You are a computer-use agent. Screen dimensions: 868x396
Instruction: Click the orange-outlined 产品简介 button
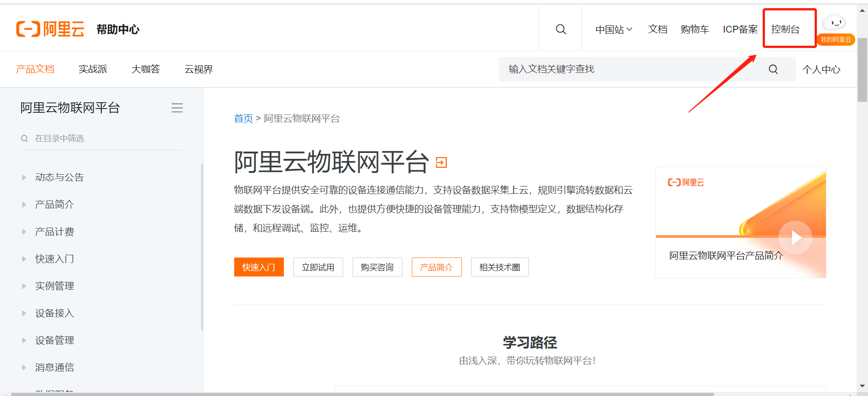(437, 267)
